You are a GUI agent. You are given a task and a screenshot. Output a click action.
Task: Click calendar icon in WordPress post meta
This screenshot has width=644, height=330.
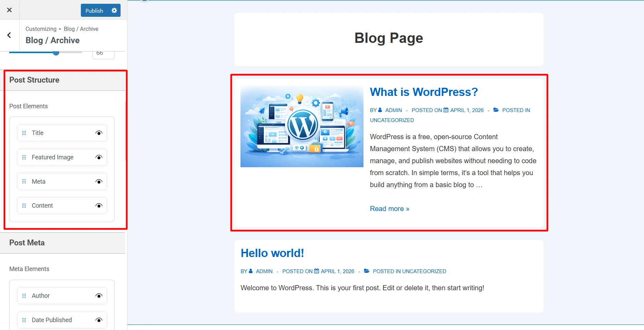tap(446, 110)
